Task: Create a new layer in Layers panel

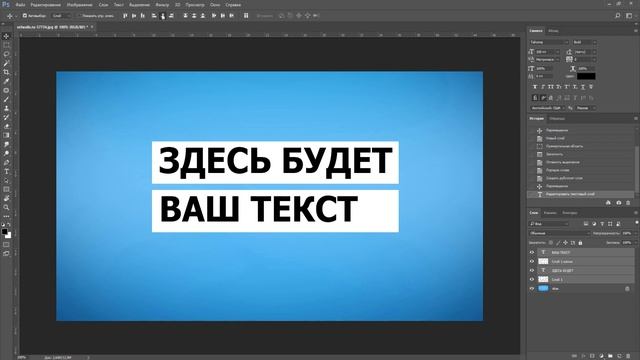Action: [619, 356]
